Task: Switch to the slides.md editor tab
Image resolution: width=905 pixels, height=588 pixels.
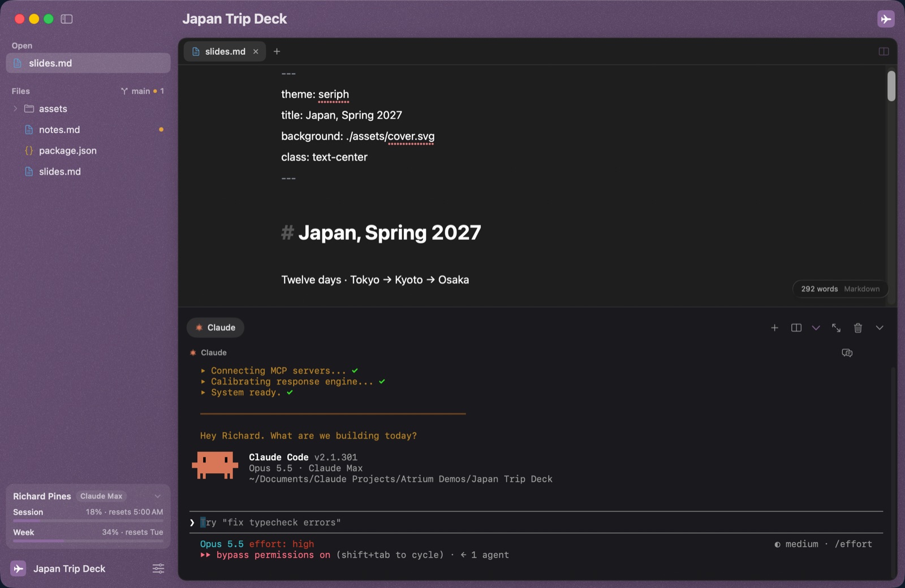Action: point(225,51)
